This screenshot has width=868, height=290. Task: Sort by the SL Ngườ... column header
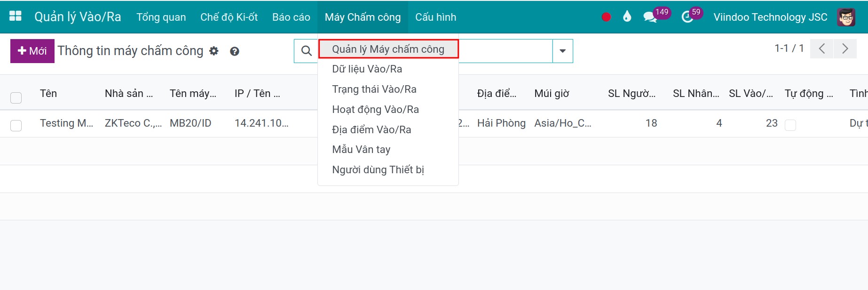click(631, 93)
